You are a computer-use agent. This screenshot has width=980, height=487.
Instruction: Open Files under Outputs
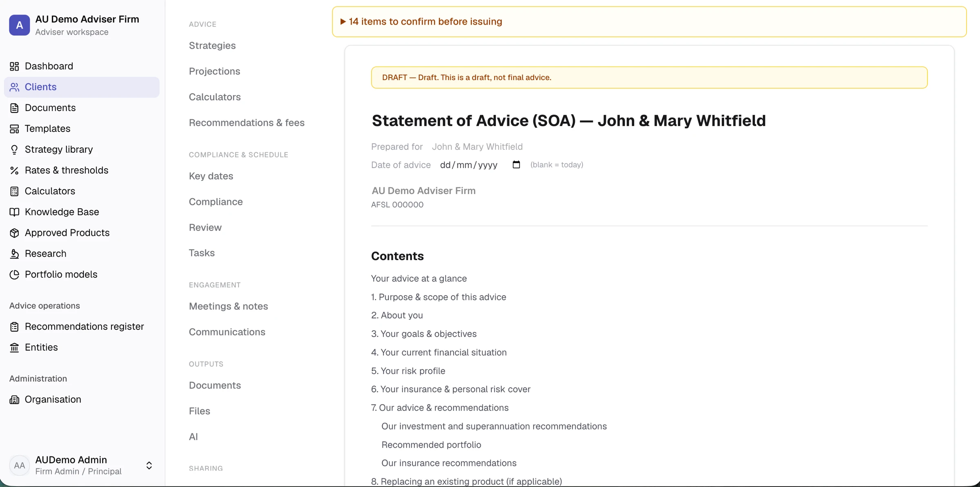click(x=200, y=411)
